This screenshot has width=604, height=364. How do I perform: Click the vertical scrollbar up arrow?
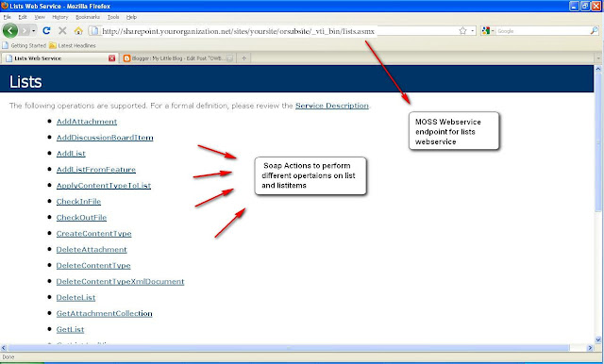point(598,69)
